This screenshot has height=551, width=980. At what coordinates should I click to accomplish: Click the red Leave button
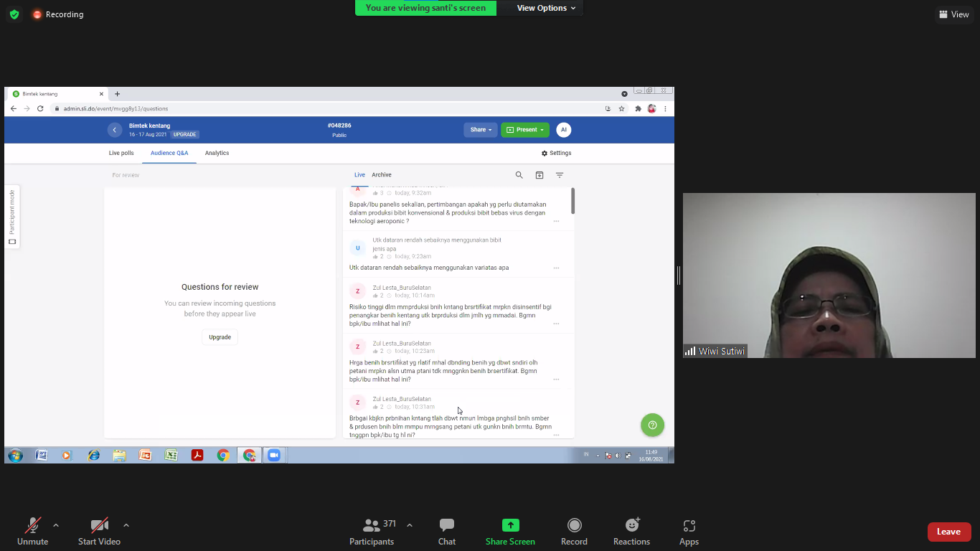(x=948, y=532)
